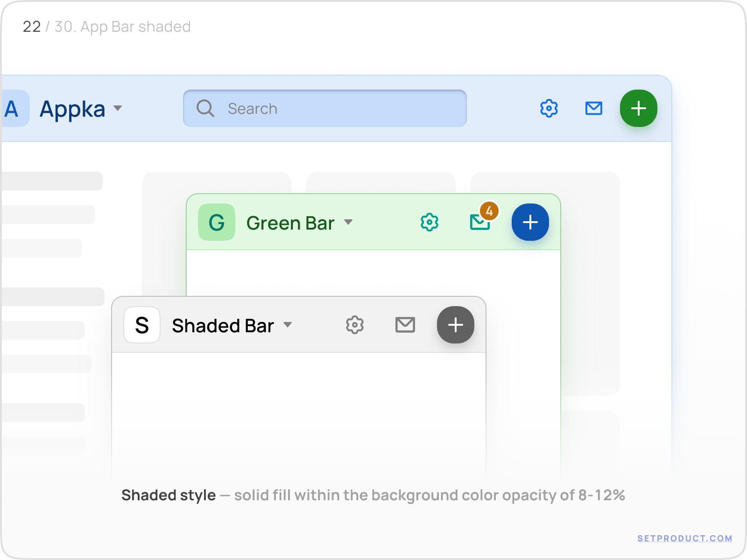Click the search magnifier icon
The height and width of the screenshot is (560, 747).
204,108
